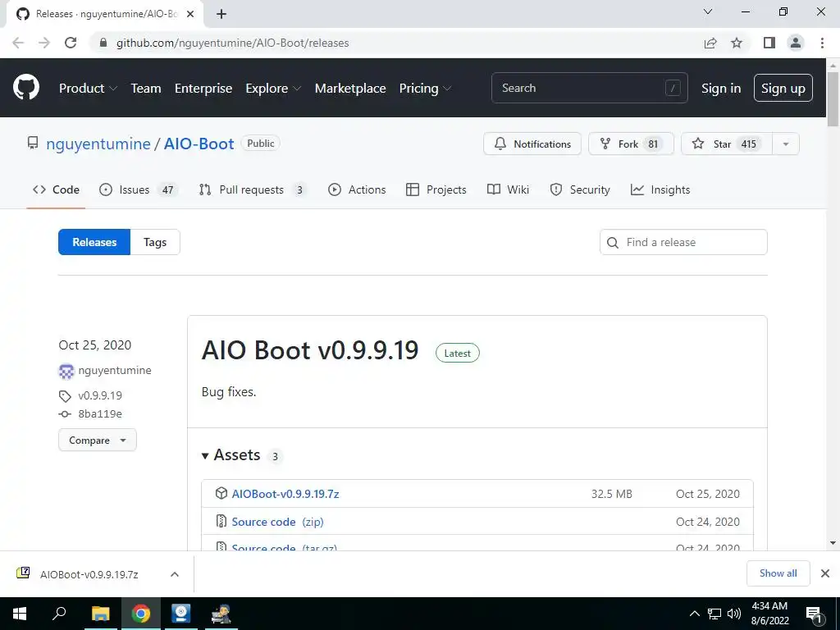840x630 pixels.
Task: Focus the GitHub Search field
Action: tap(589, 88)
